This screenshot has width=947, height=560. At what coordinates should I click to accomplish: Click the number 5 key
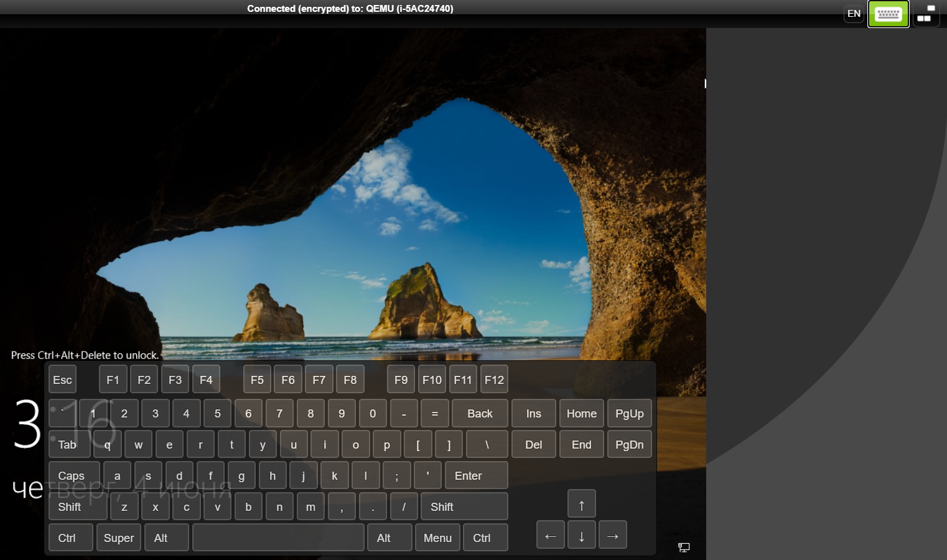tap(217, 413)
